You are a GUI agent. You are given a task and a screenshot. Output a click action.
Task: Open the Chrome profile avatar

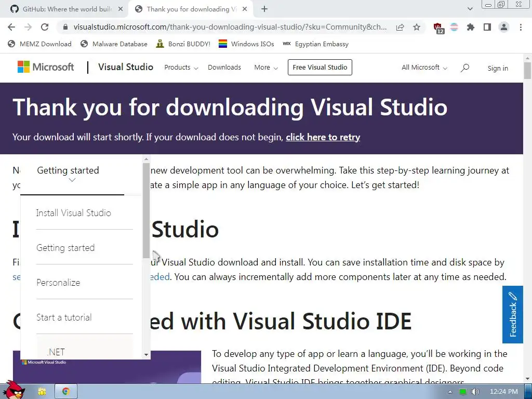click(x=504, y=27)
